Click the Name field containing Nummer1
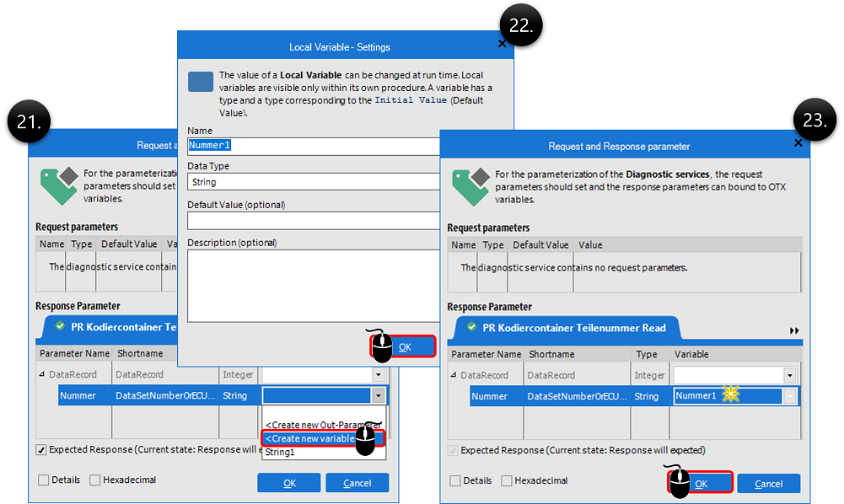844x504 pixels. (314, 146)
